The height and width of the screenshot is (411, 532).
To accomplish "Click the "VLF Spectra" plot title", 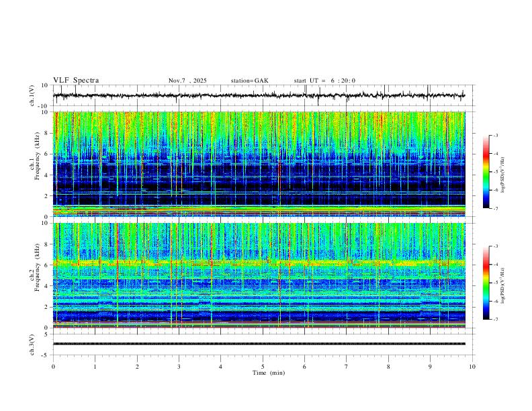I will pyautogui.click(x=76, y=81).
